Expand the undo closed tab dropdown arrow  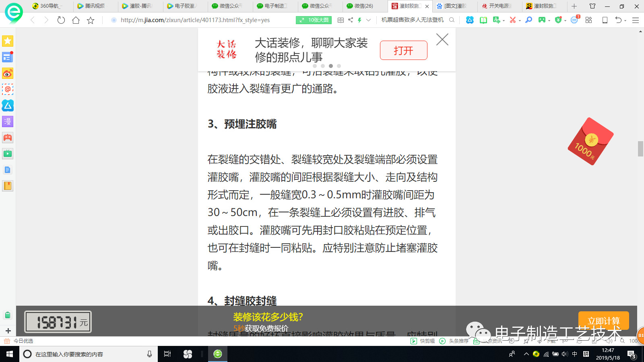click(625, 21)
